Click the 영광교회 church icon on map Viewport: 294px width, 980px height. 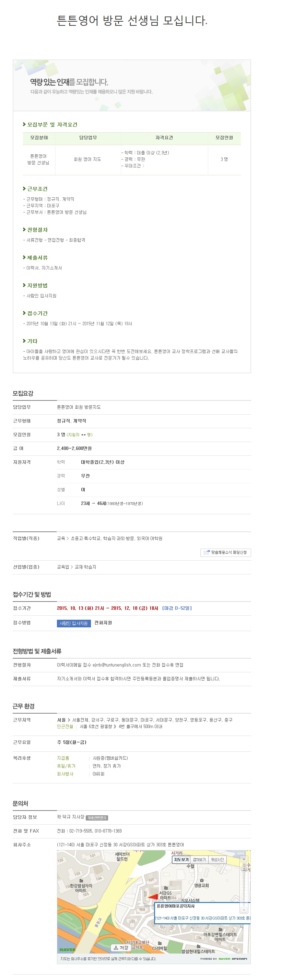[201, 880]
